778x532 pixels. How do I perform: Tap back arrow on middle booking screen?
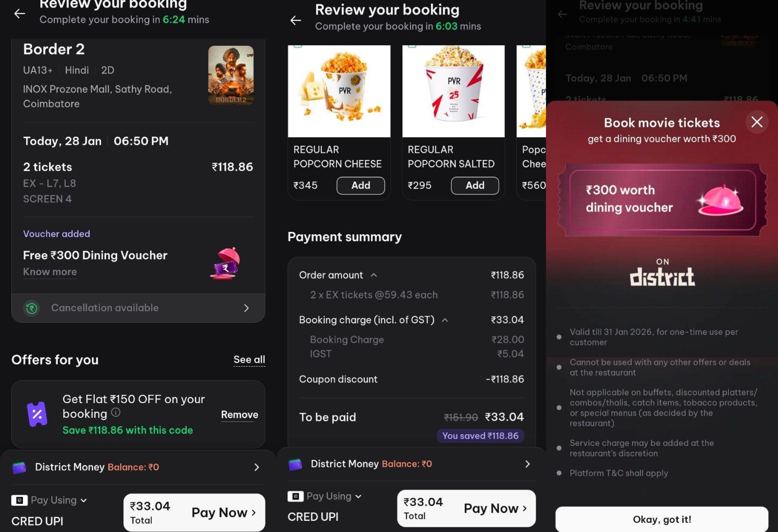pos(296,20)
